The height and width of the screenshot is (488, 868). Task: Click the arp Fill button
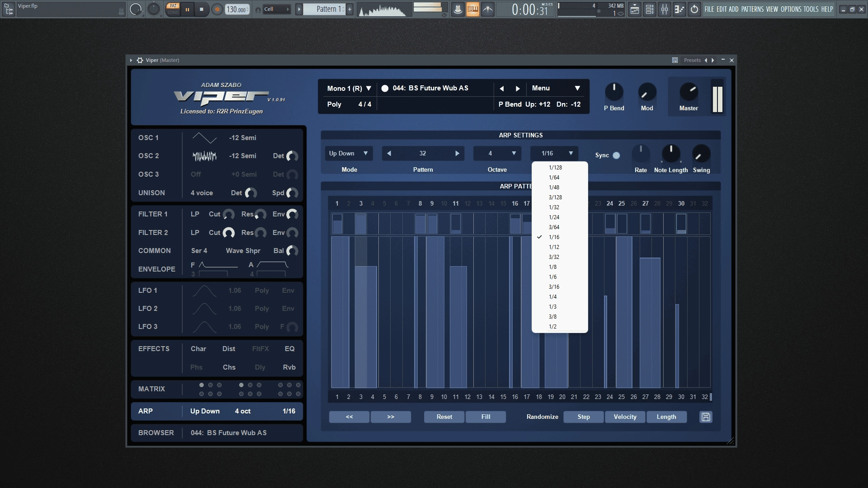pyautogui.click(x=486, y=417)
